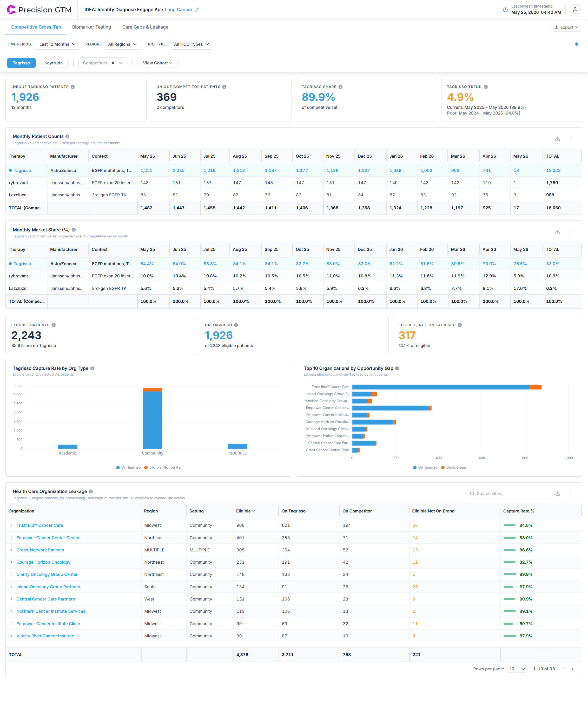Download the Organization Leakage table

pos(558,493)
